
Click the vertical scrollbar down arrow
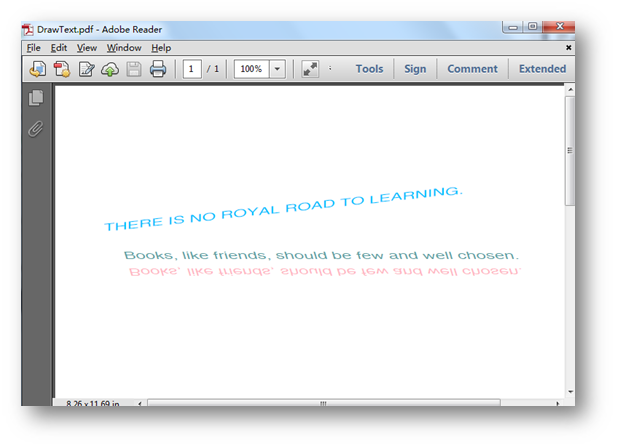click(x=570, y=392)
